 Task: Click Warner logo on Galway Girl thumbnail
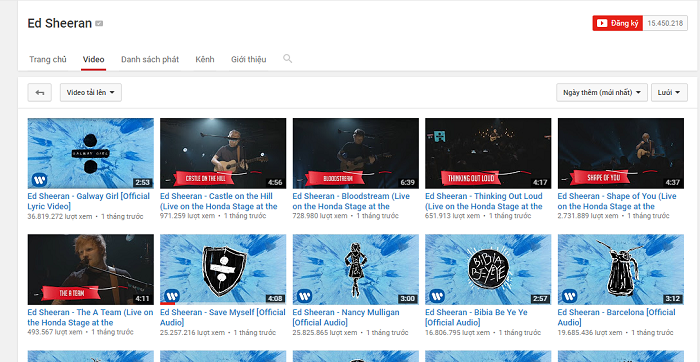coord(39,180)
